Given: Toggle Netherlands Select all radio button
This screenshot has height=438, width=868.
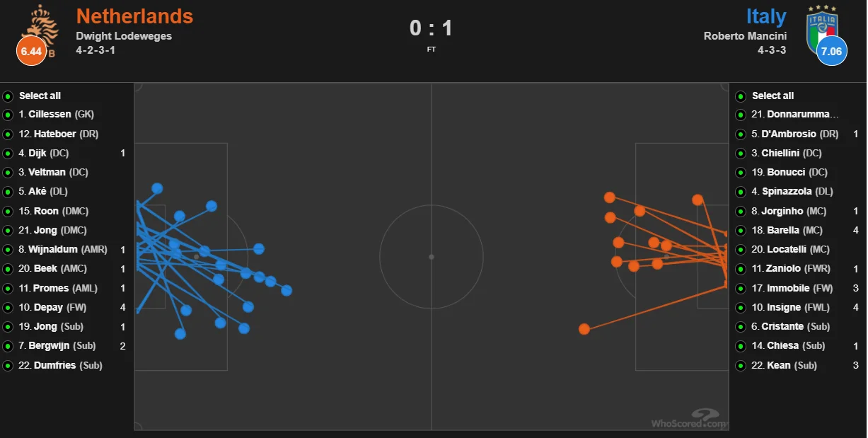Looking at the screenshot, I should pos(8,96).
